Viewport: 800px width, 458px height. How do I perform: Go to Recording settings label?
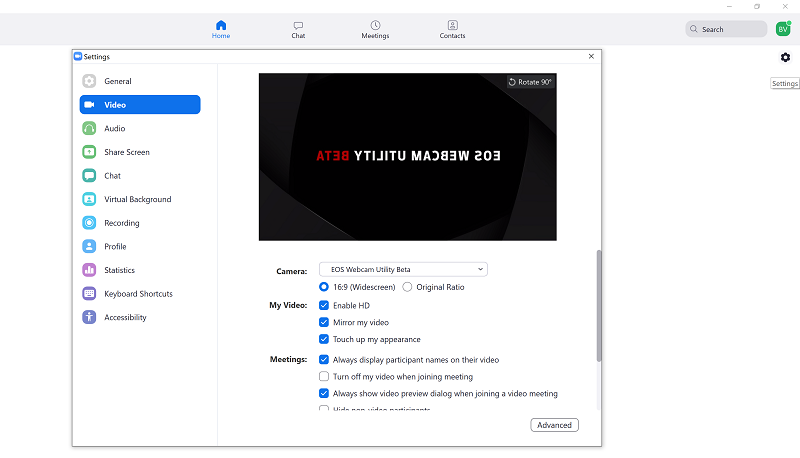pyautogui.click(x=122, y=223)
